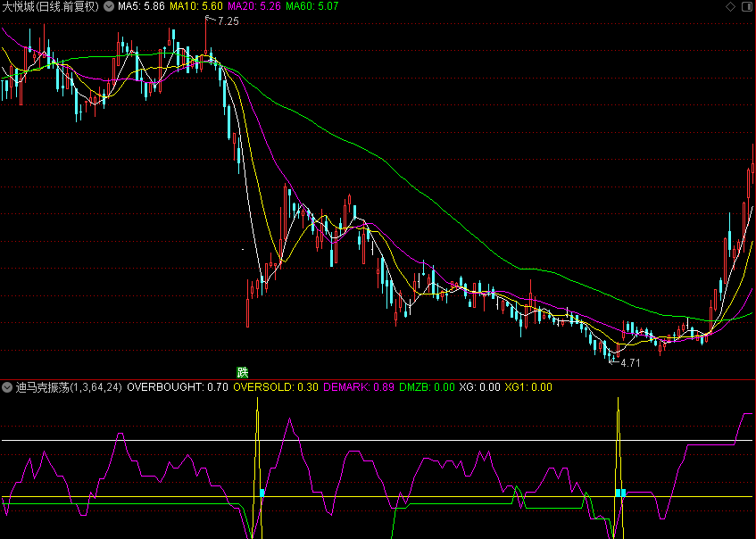This screenshot has width=756, height=539.
Task: Click the green 跌 marker on the chart
Action: [x=243, y=372]
